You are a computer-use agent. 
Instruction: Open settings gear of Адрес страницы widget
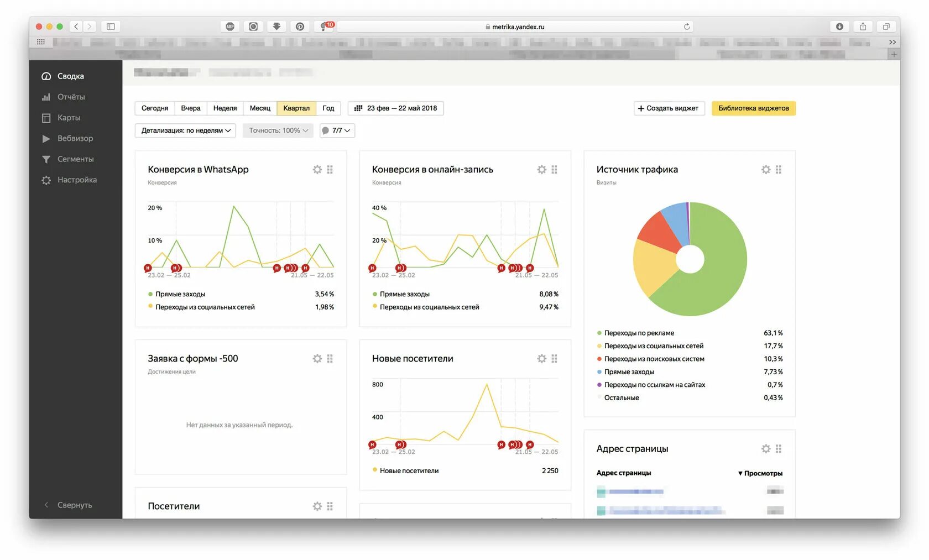click(x=766, y=449)
